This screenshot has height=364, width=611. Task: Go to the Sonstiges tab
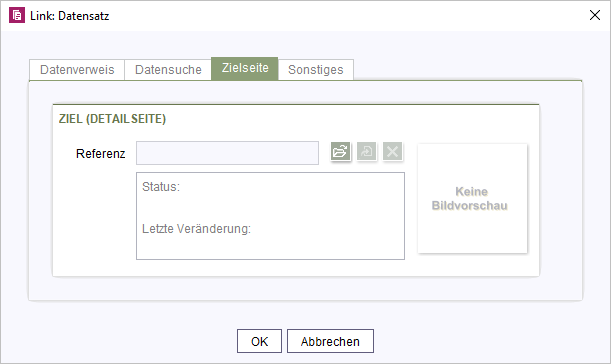(x=316, y=70)
